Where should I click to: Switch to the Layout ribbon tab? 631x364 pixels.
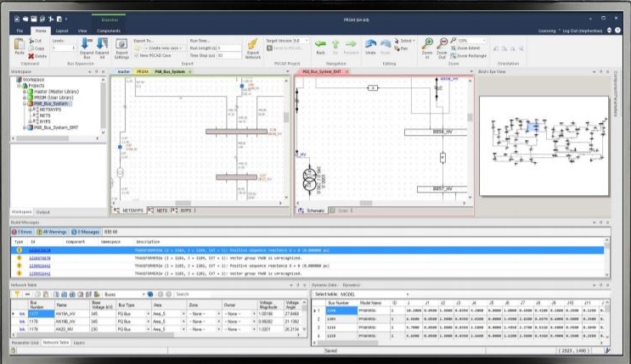point(61,31)
